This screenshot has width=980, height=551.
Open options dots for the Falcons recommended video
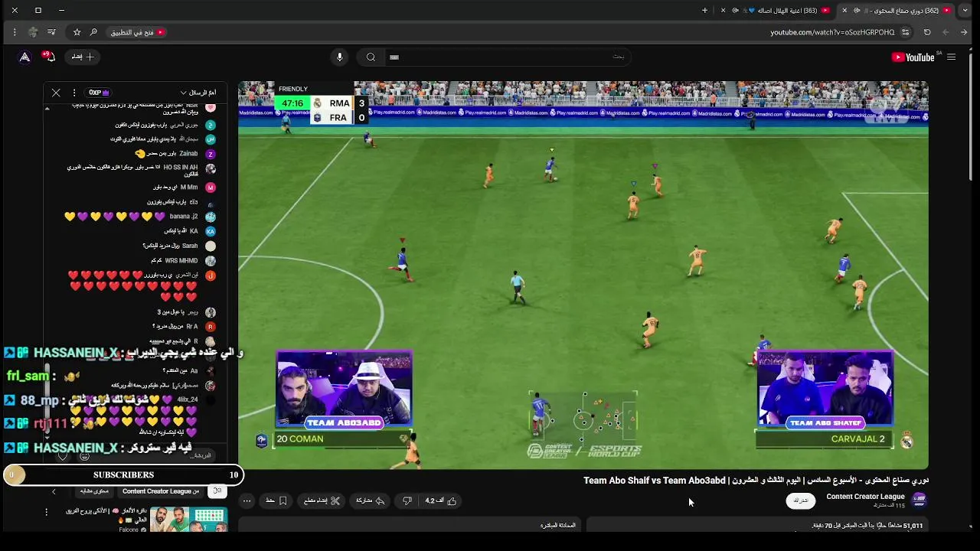pyautogui.click(x=46, y=511)
